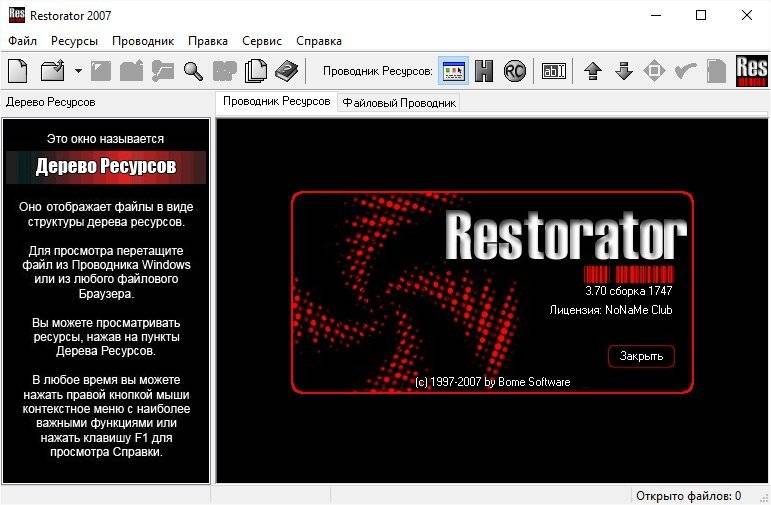Open the Find magnifier tool
771x505 pixels.
pyautogui.click(x=193, y=71)
